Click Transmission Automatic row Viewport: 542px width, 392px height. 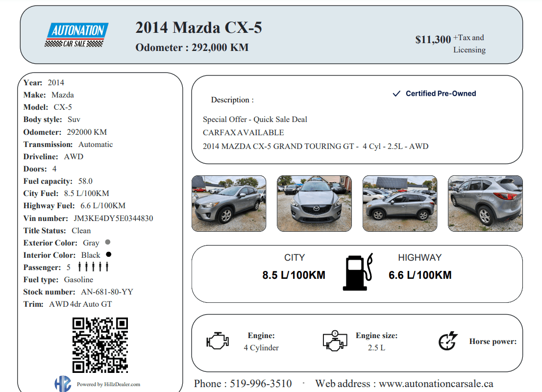[68, 145]
